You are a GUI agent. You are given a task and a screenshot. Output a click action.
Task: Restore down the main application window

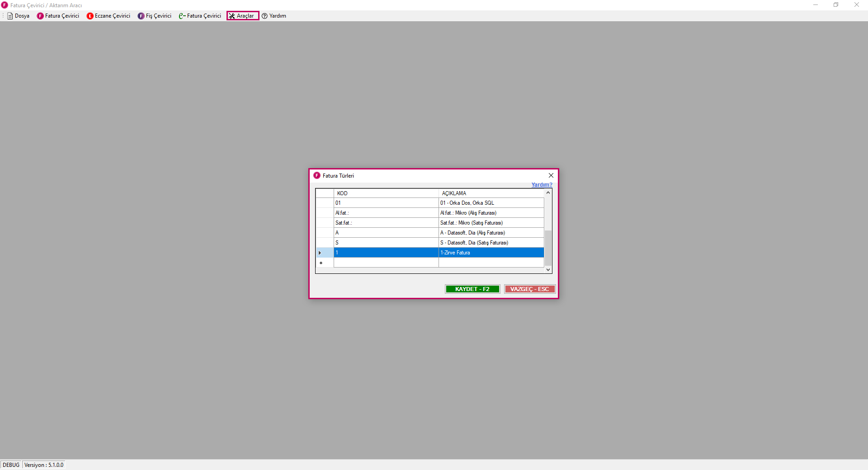click(x=836, y=5)
